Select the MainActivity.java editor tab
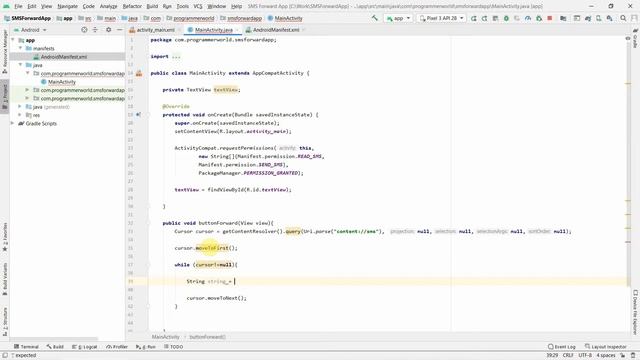Screen dimensions: 640x360 click(x=213, y=30)
